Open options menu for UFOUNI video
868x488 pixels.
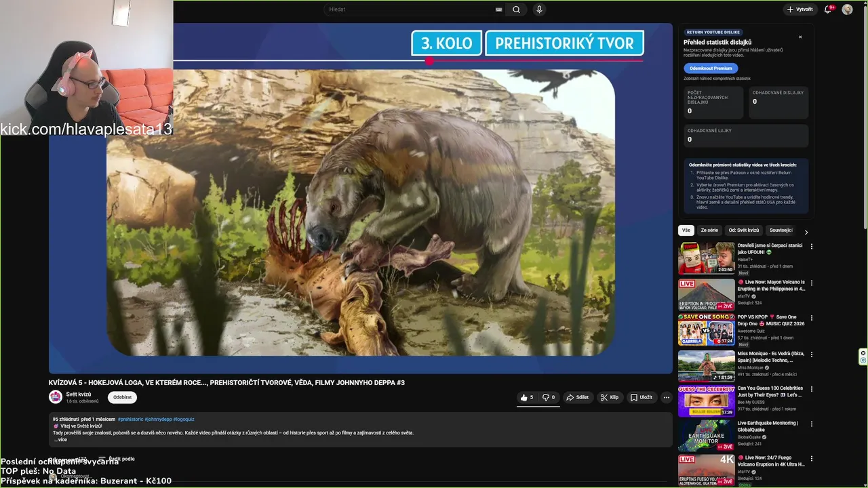[812, 247]
